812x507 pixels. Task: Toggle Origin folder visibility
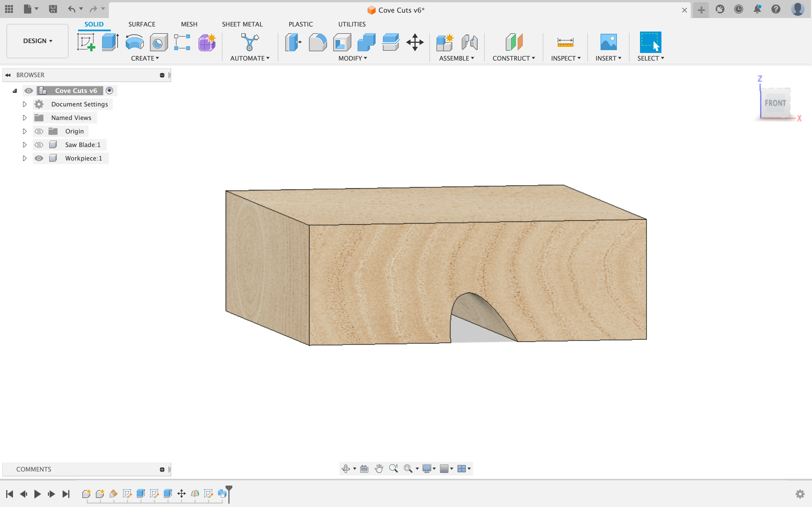click(39, 132)
